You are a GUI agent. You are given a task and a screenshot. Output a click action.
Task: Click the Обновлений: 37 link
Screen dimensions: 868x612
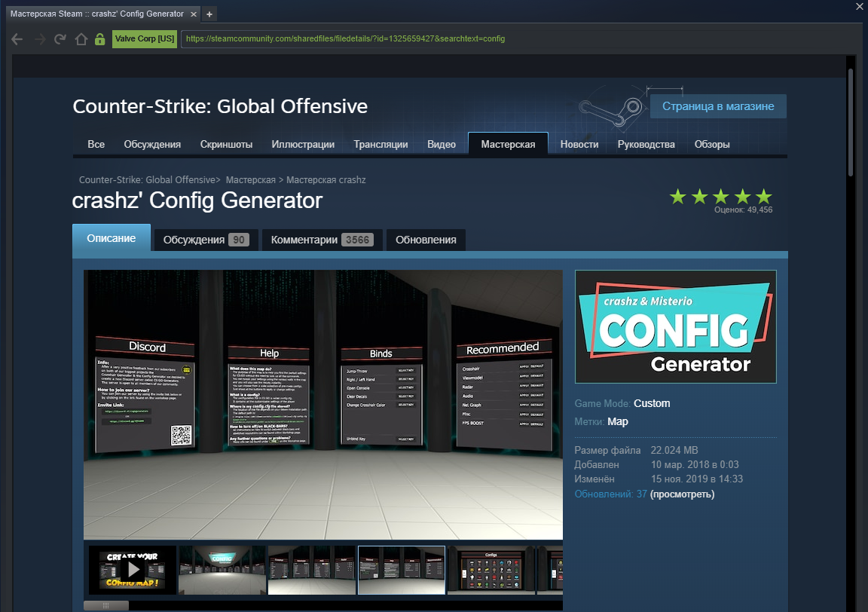(x=610, y=494)
